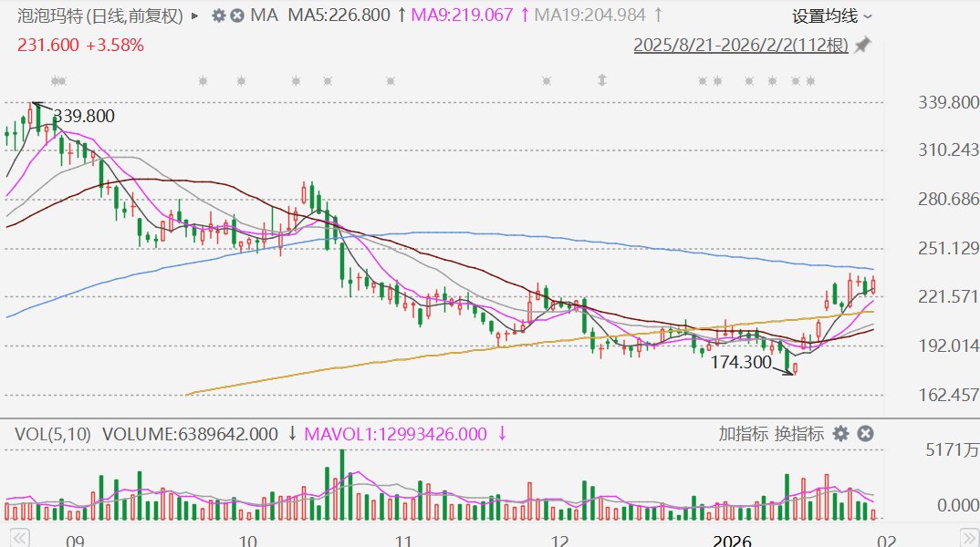Close the VOL indicator panel
The image size is (980, 547).
(x=865, y=433)
